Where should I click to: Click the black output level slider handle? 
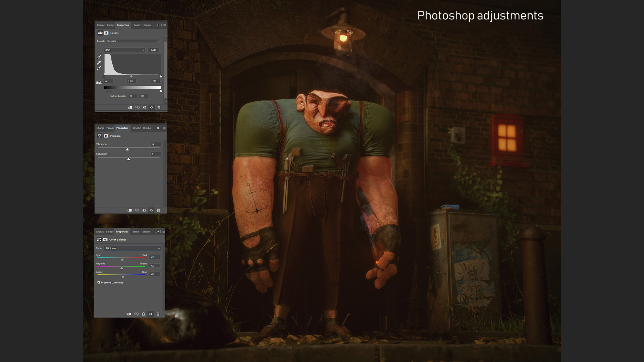point(109,91)
